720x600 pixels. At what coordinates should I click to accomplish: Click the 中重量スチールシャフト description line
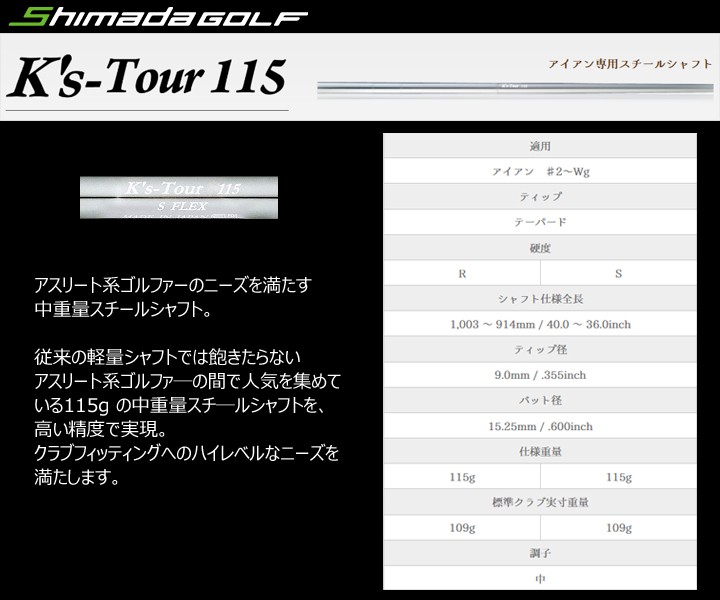[x=122, y=310]
